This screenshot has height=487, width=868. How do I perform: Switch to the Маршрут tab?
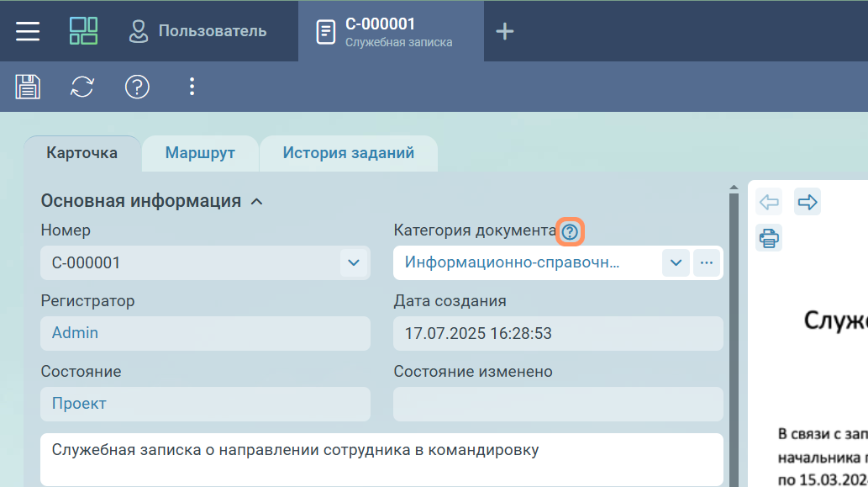pos(200,153)
